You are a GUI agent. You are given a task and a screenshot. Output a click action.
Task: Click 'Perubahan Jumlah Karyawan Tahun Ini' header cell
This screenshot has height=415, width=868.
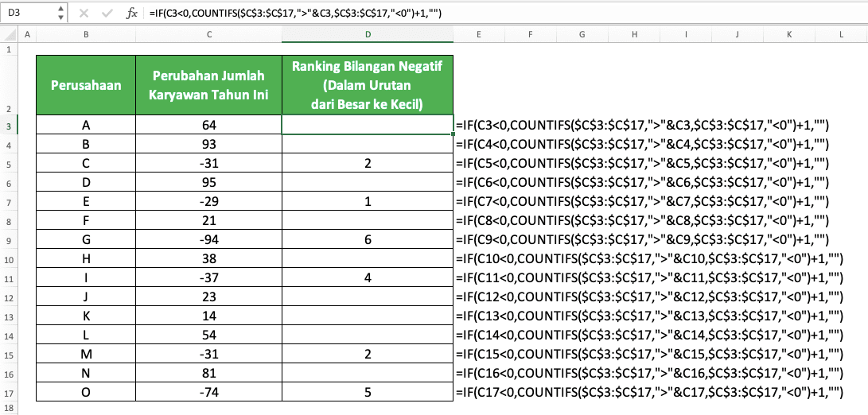[208, 85]
